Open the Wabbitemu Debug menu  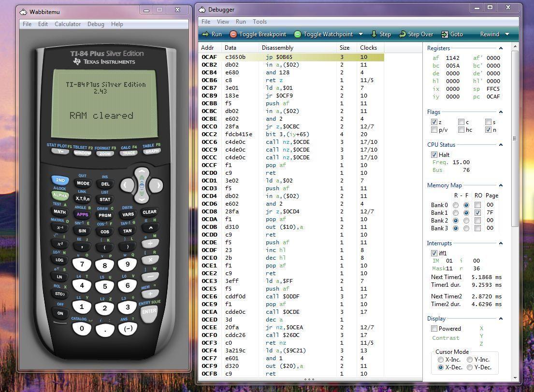point(96,24)
